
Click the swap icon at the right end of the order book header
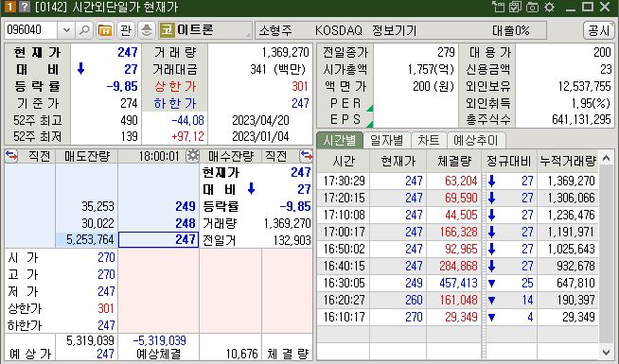coord(306,156)
